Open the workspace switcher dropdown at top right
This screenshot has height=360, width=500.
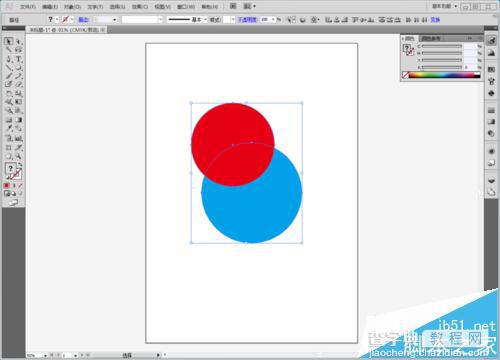(x=445, y=6)
